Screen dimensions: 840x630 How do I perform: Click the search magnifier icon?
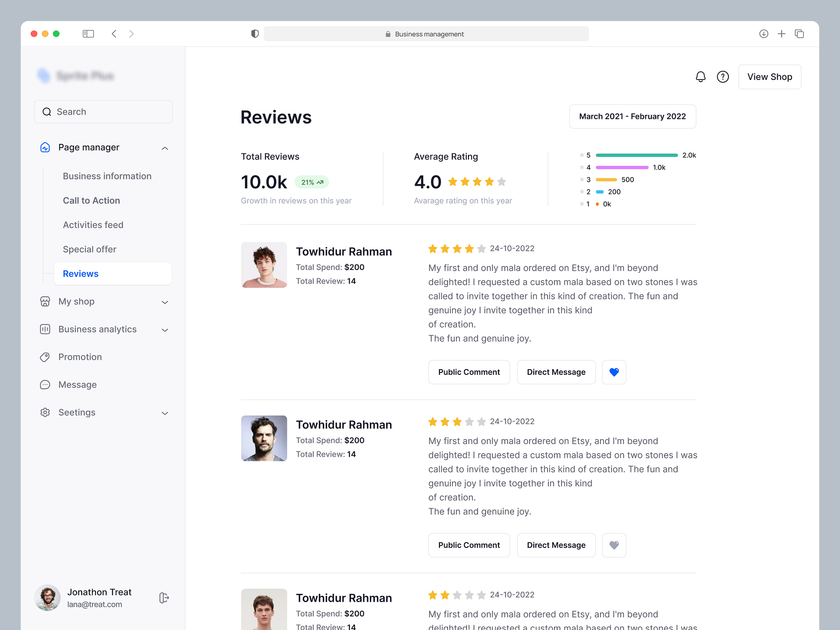pos(47,112)
